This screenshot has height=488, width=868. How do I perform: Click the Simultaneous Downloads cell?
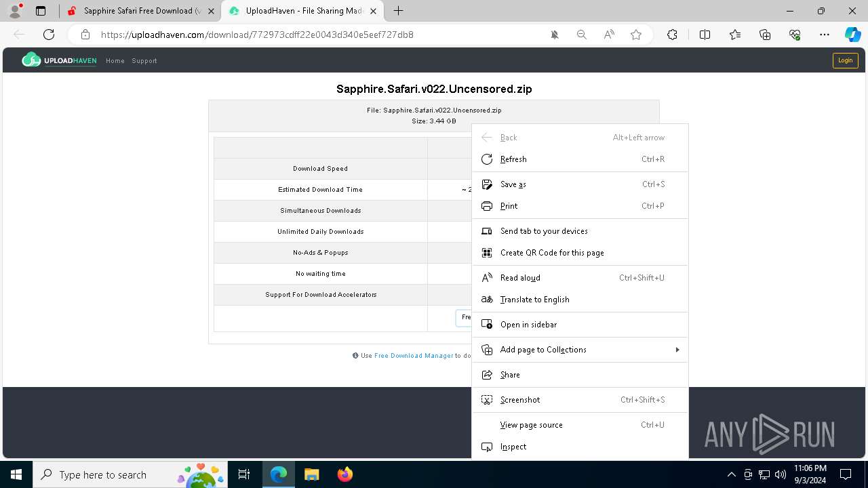click(321, 211)
